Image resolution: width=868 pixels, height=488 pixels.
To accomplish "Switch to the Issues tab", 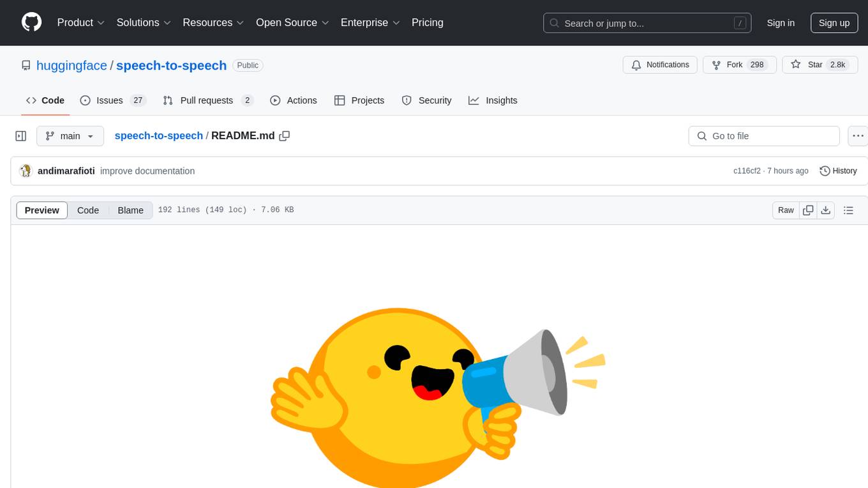I will tap(113, 100).
